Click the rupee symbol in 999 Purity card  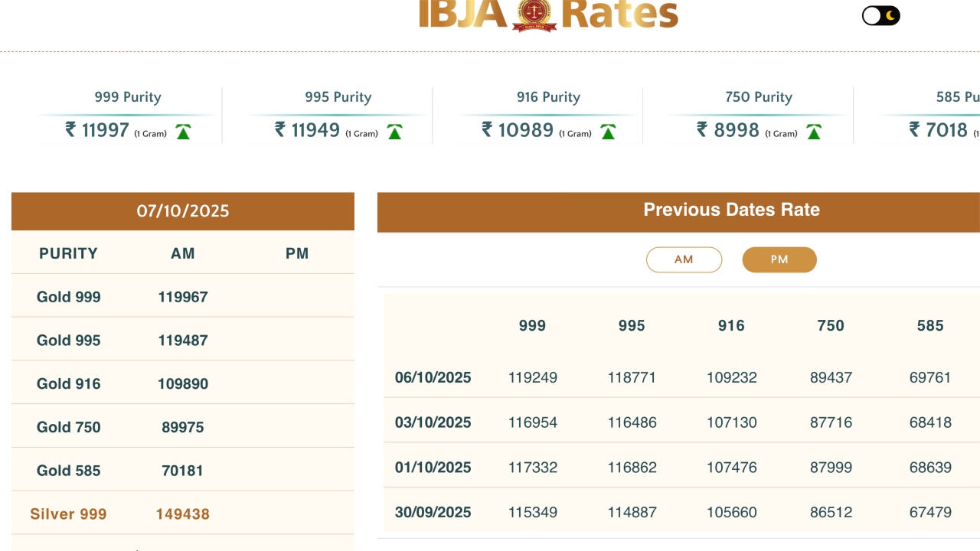(71, 129)
